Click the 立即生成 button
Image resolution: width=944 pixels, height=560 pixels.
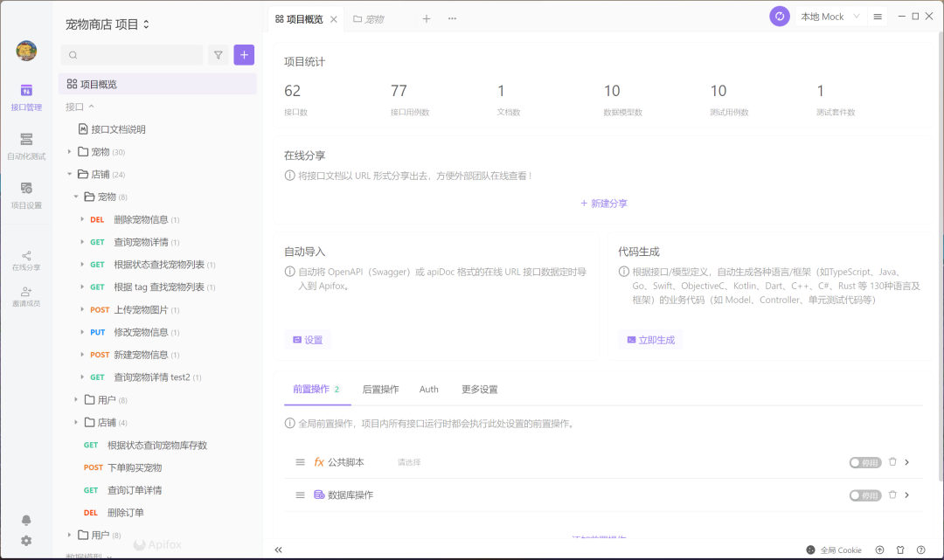pos(651,340)
